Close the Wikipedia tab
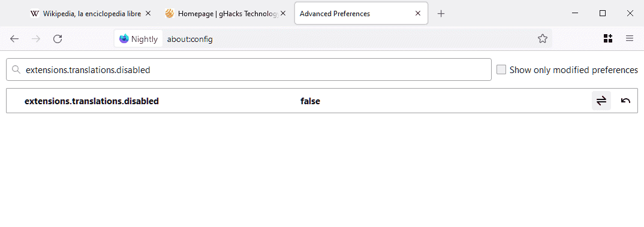 coord(148,14)
